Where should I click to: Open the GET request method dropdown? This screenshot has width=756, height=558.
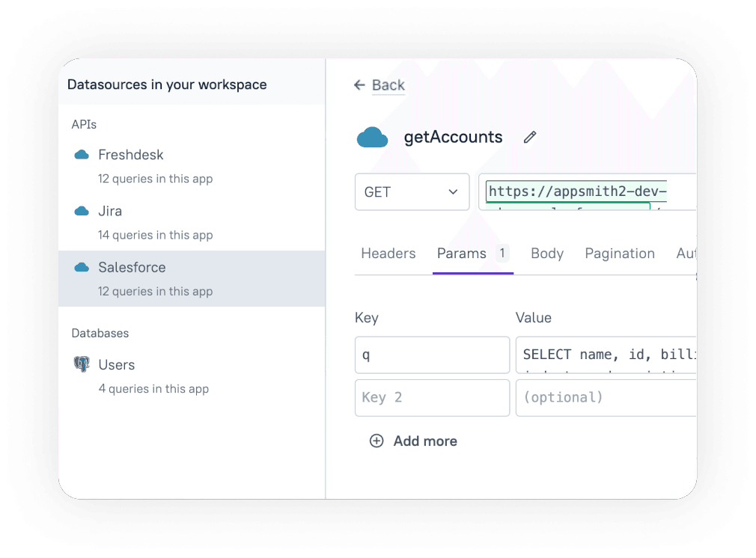(x=412, y=191)
